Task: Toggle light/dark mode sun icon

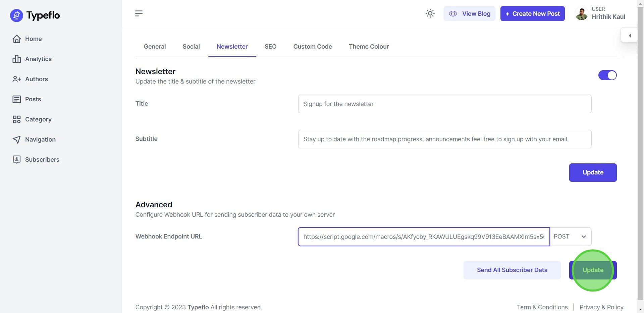Action: tap(430, 13)
